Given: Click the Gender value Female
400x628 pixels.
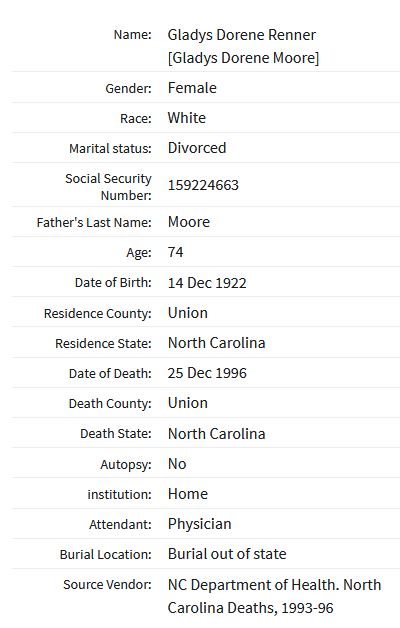Looking at the screenshot, I should (192, 88).
